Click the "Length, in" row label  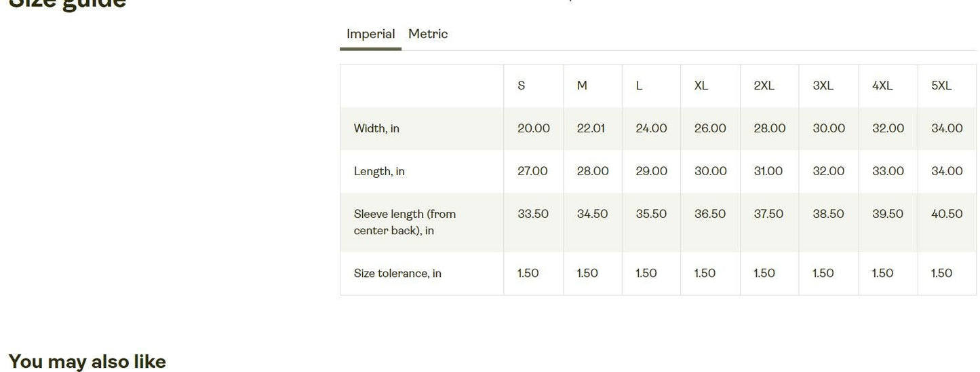tap(379, 171)
